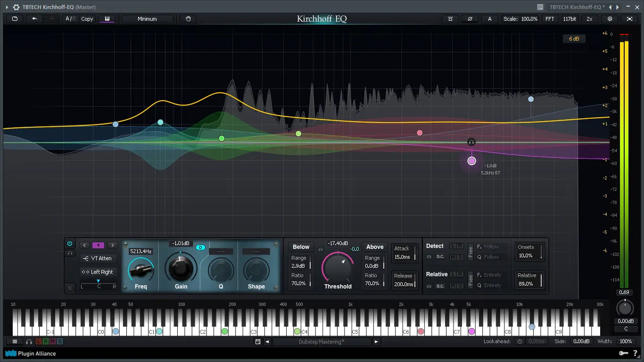Delete the band with the X button

pos(70,288)
